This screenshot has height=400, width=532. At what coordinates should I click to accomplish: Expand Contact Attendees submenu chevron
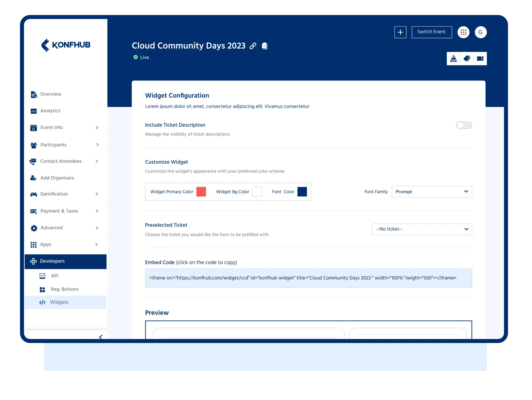[97, 161]
